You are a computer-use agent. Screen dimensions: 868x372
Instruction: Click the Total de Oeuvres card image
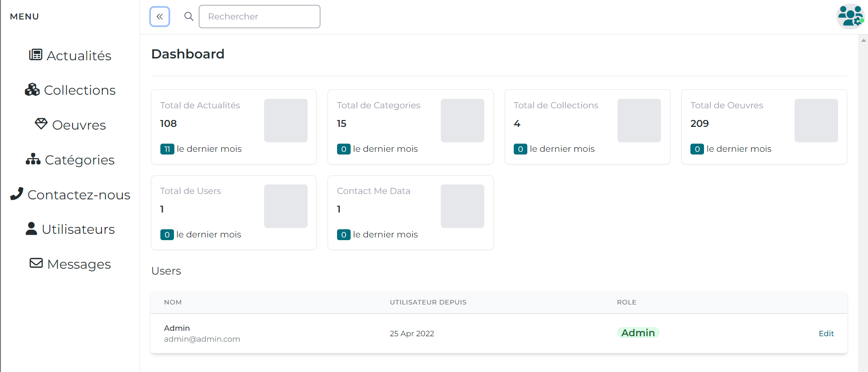click(816, 121)
